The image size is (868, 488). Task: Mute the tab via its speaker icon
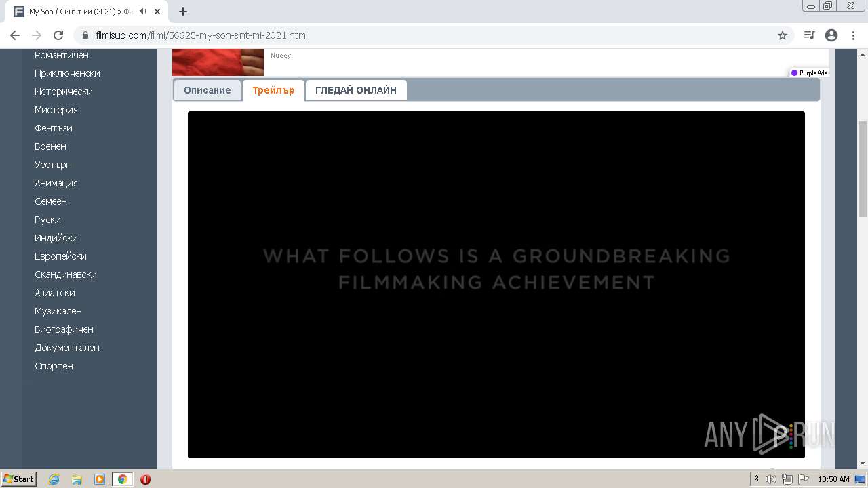tap(143, 12)
